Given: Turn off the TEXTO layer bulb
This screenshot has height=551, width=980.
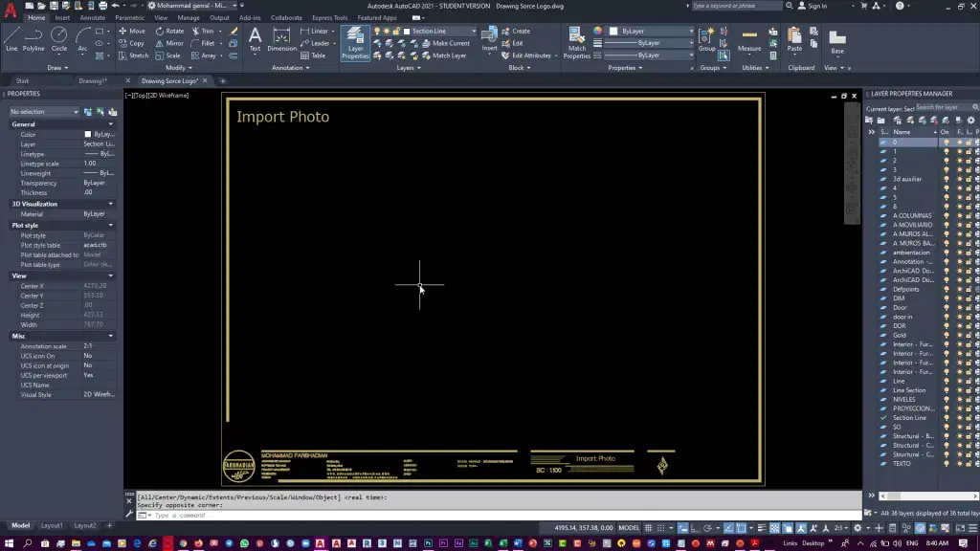Looking at the screenshot, I should coord(947,464).
